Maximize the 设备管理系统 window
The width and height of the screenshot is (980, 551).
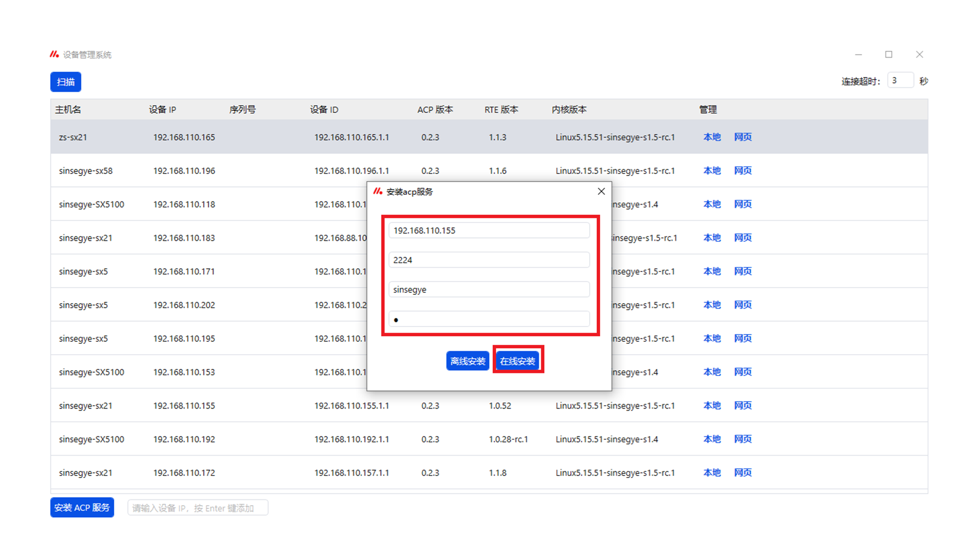coord(889,55)
